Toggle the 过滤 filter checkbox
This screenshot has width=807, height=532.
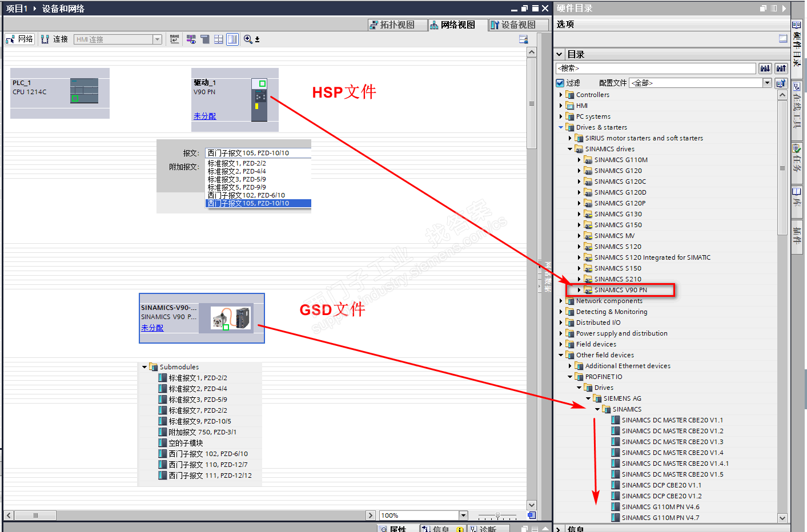coord(560,83)
